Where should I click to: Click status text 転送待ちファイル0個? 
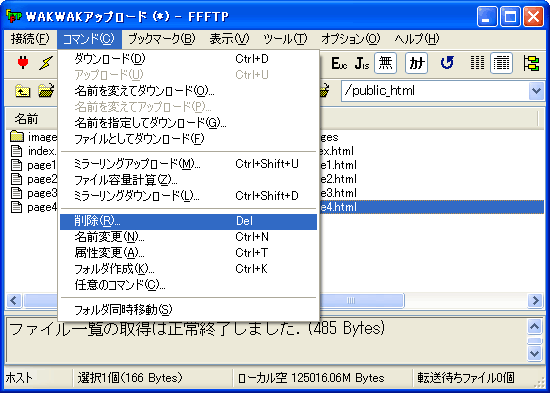pos(466,378)
